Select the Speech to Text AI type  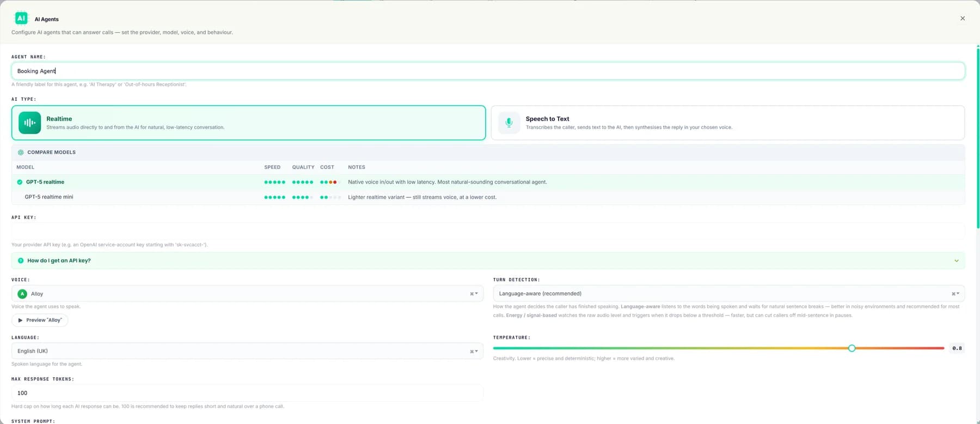pos(727,123)
